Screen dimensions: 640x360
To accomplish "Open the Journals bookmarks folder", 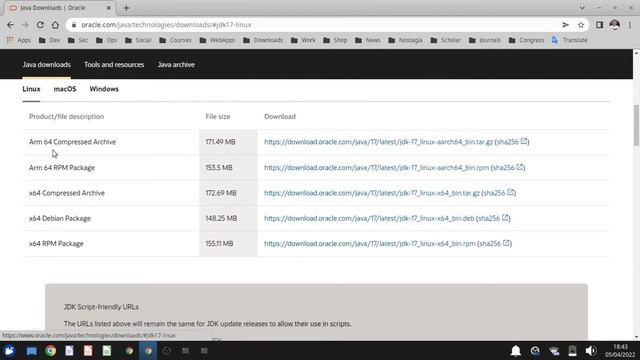I will coord(485,40).
